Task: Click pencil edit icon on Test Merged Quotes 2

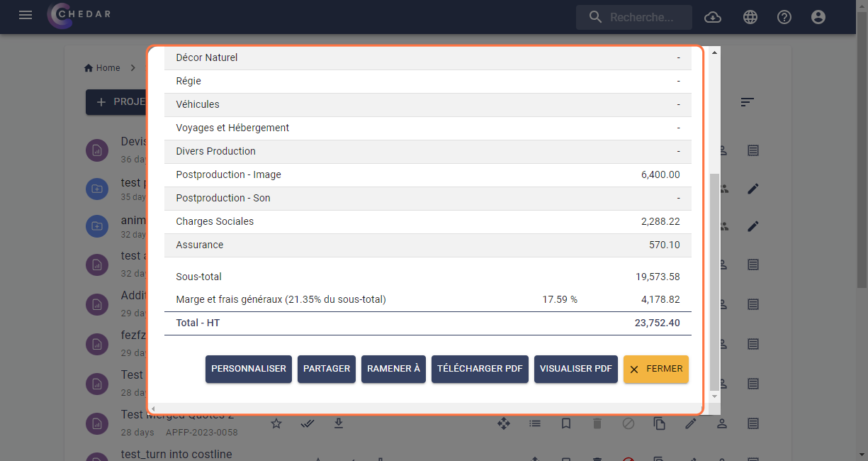Action: pos(691,423)
